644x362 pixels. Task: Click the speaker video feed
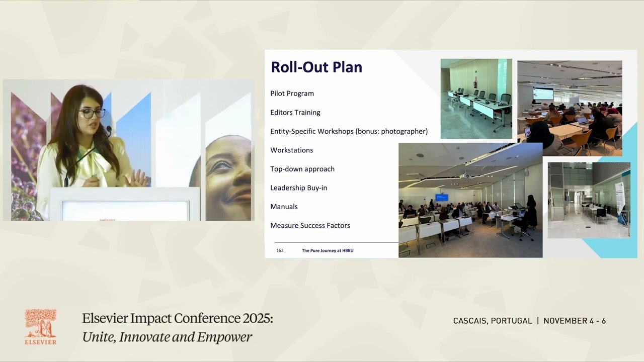coord(128,150)
